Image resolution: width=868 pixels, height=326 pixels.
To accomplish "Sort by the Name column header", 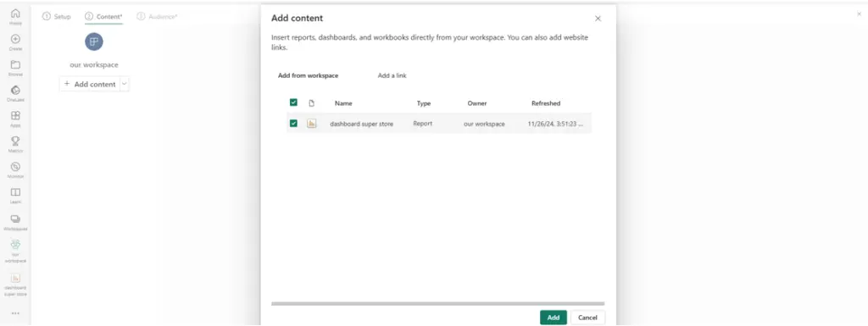I will pyautogui.click(x=343, y=103).
